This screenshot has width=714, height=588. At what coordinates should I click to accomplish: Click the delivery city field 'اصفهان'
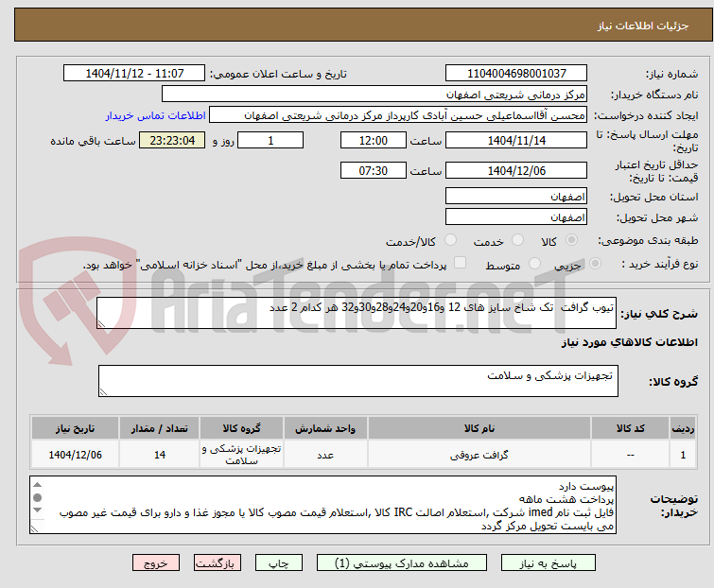[516, 217]
